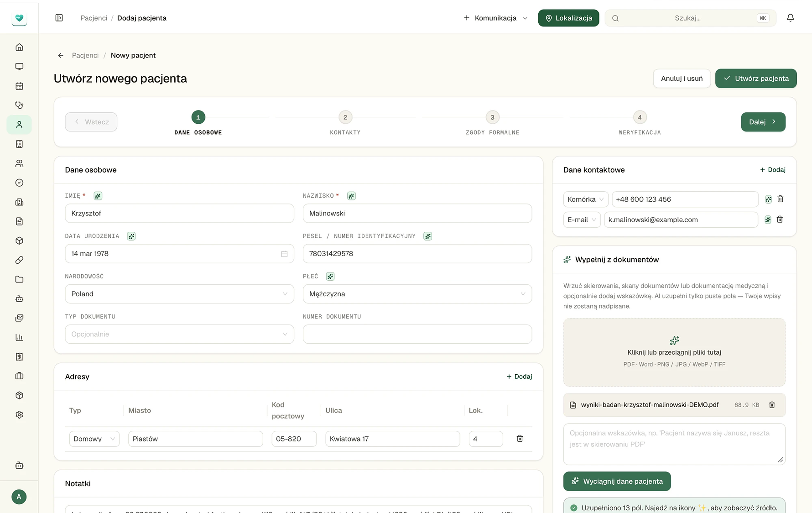Click the Numer dokumentu field
This screenshot has width=812, height=513.
417,334
